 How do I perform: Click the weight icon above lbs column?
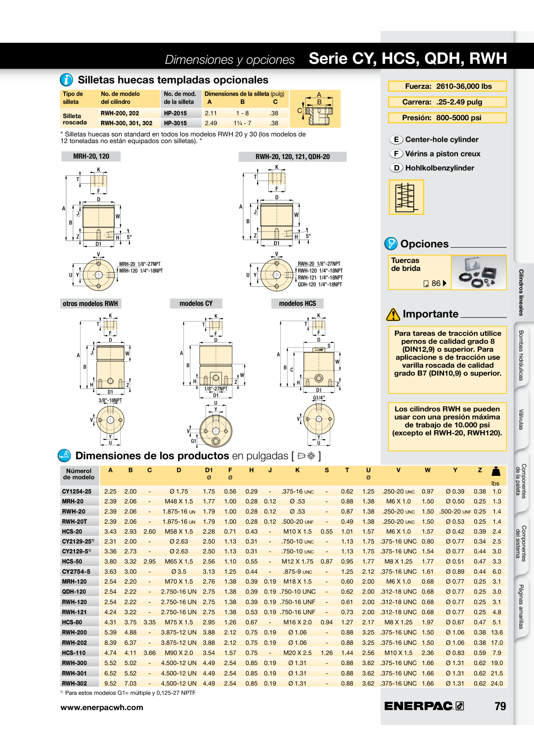point(496,471)
